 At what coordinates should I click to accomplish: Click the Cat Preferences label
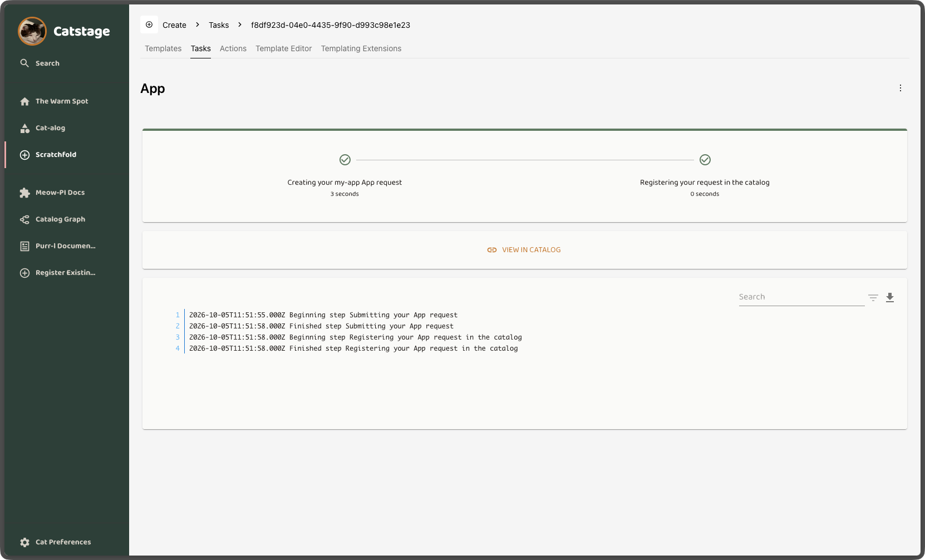(x=63, y=542)
